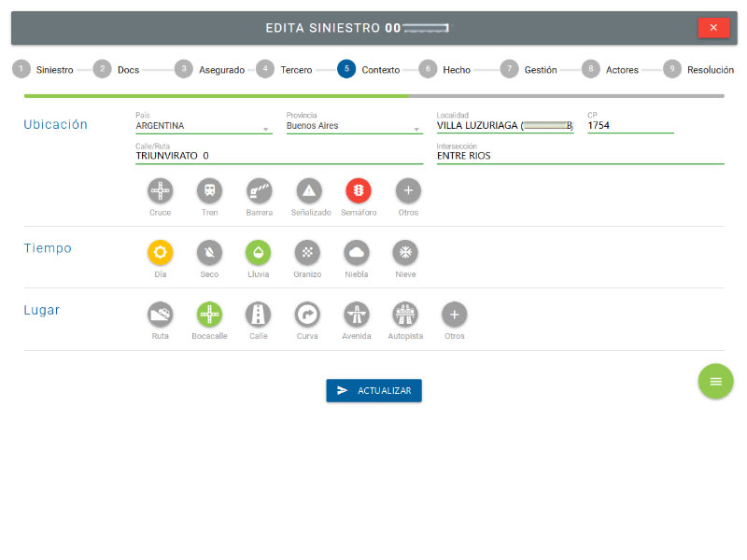Toggle the Día daytime option
The height and width of the screenshot is (560, 747).
(161, 253)
